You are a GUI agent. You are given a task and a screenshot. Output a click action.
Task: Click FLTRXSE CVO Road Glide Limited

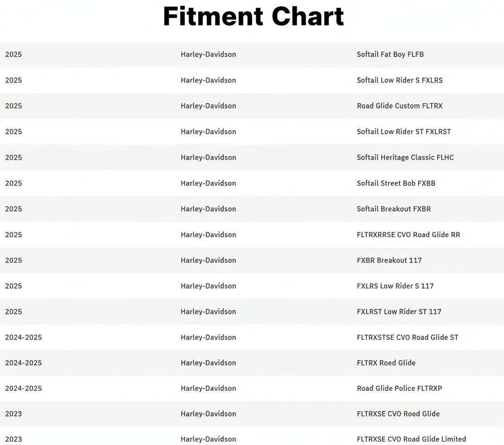411,439
